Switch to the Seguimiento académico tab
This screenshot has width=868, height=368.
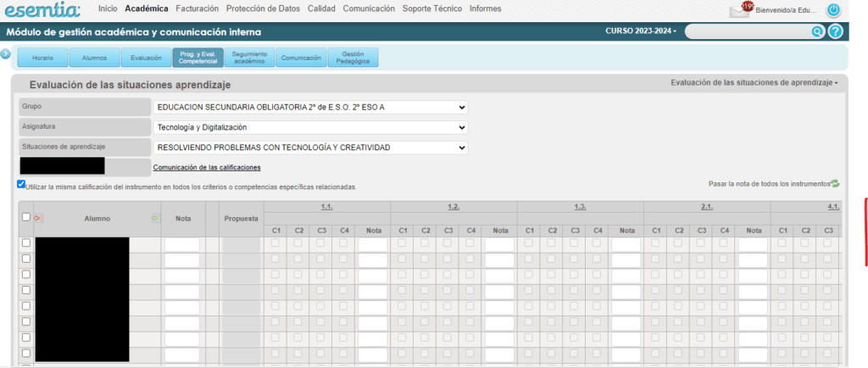click(249, 58)
